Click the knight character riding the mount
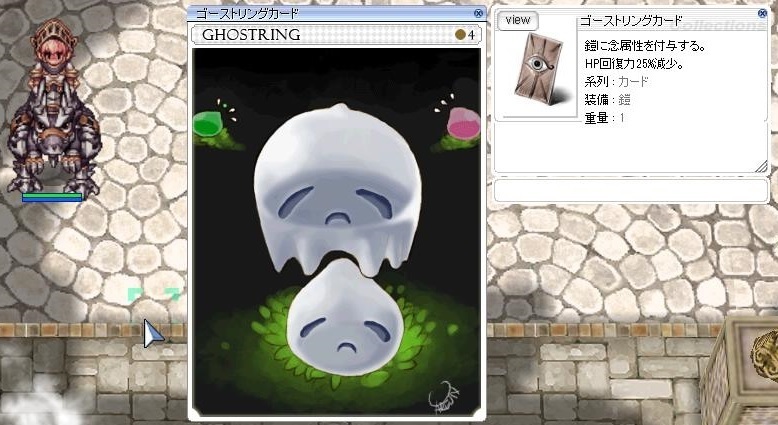Image resolution: width=778 pixels, height=425 pixels. click(54, 107)
